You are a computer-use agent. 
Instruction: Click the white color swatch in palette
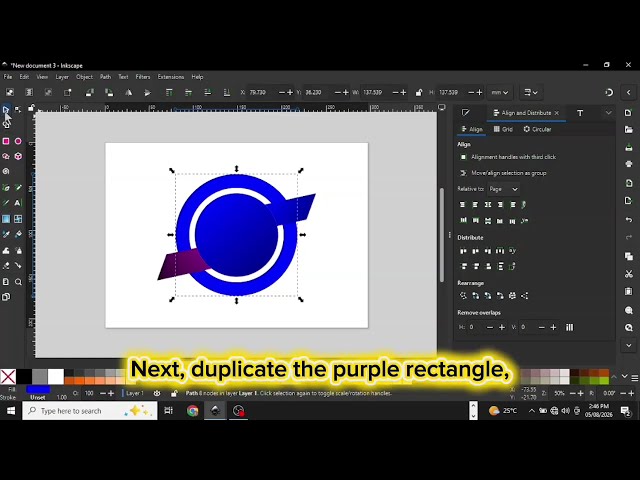pyautogui.click(x=56, y=376)
